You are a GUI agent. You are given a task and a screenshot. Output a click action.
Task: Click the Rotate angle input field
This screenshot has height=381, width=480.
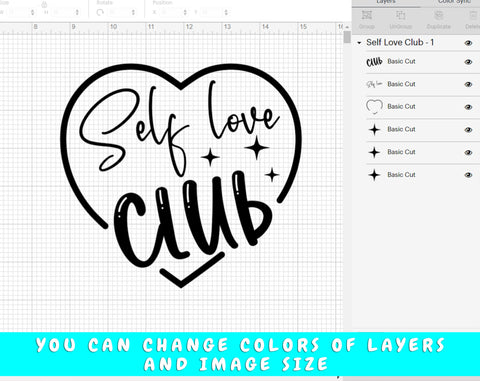click(118, 13)
